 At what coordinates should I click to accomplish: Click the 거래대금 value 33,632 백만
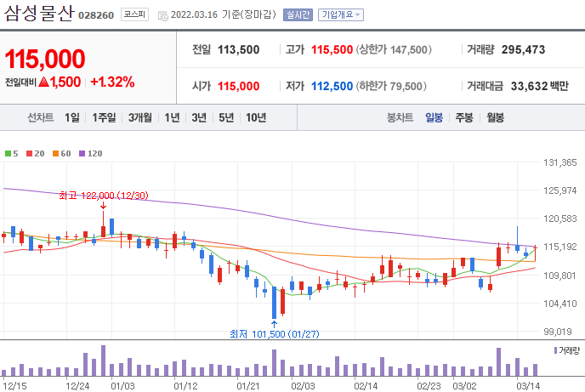539,86
